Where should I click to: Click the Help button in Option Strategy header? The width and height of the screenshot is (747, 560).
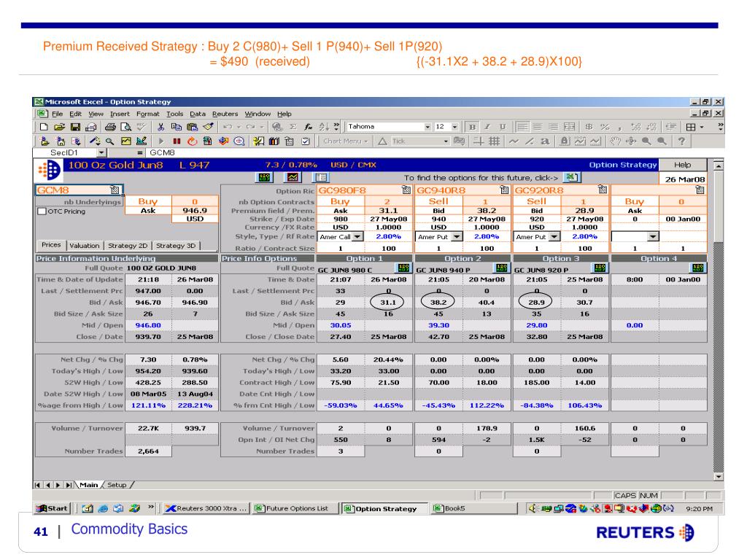(682, 165)
